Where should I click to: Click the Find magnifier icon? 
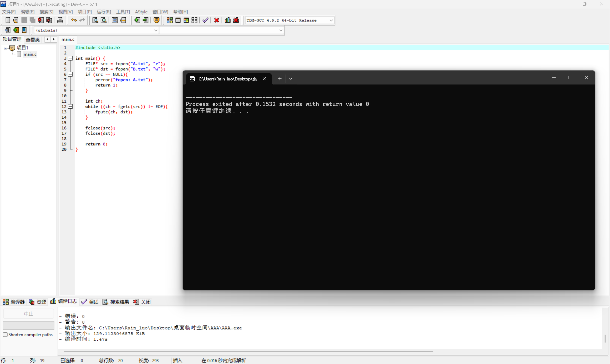click(x=95, y=20)
